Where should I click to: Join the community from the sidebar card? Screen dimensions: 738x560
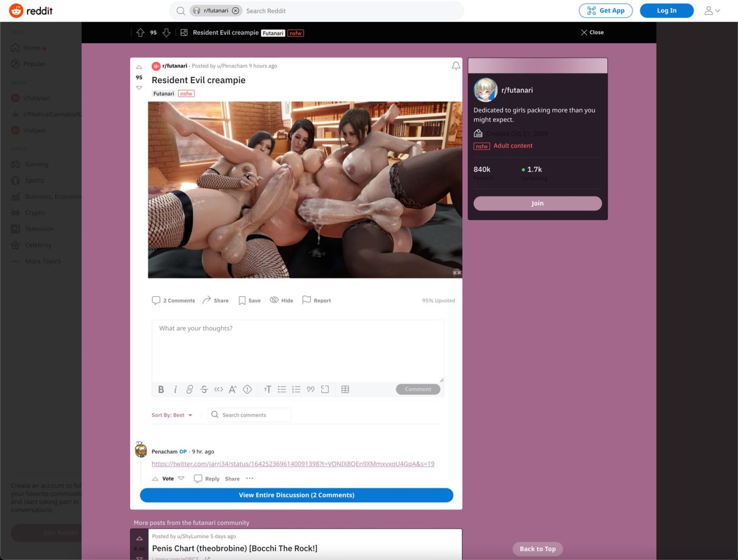tap(537, 204)
